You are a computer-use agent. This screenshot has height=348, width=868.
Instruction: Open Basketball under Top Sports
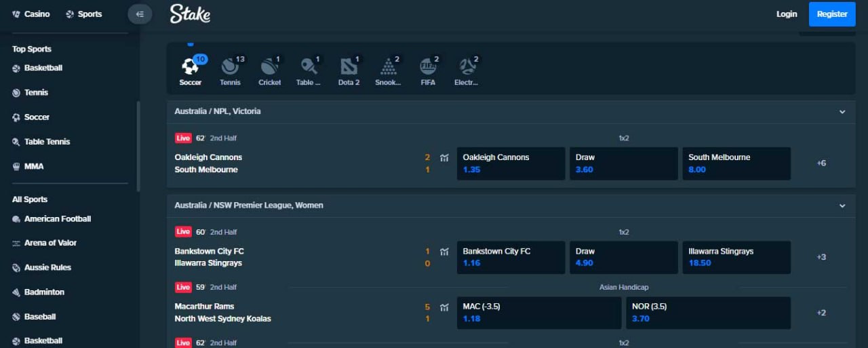37,68
